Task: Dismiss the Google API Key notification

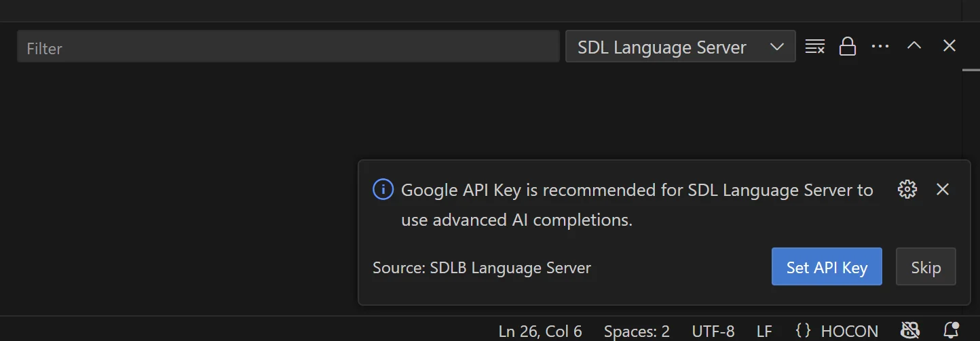Action: click(x=942, y=189)
